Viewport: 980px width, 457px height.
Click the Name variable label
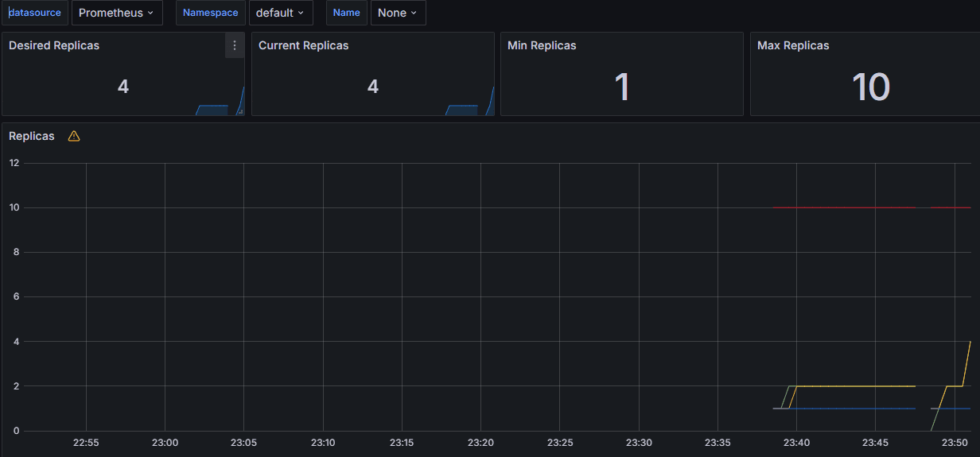(346, 13)
